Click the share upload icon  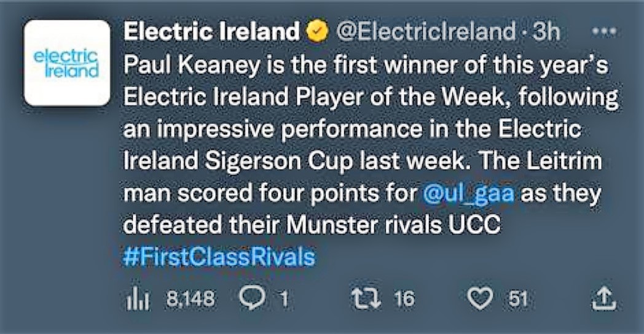tap(603, 298)
